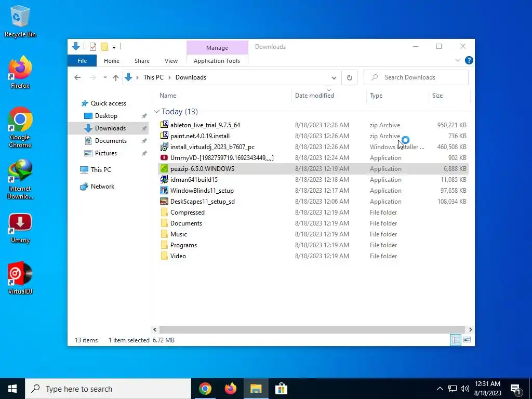Screen dimensions: 532x399
Task: Show hidden system tray icons
Action: [440, 389]
